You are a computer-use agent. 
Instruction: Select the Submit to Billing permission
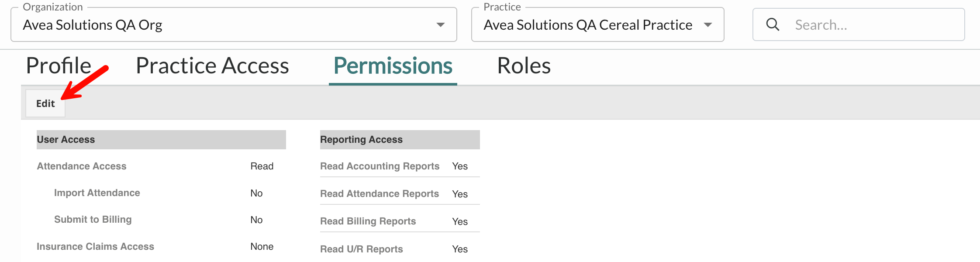pyautogui.click(x=93, y=220)
